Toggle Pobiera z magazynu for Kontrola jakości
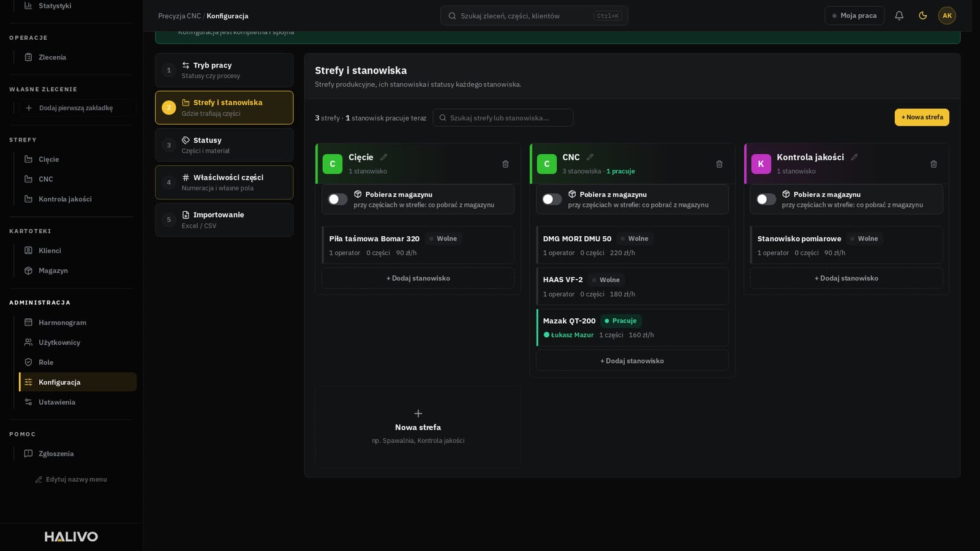 766,200
